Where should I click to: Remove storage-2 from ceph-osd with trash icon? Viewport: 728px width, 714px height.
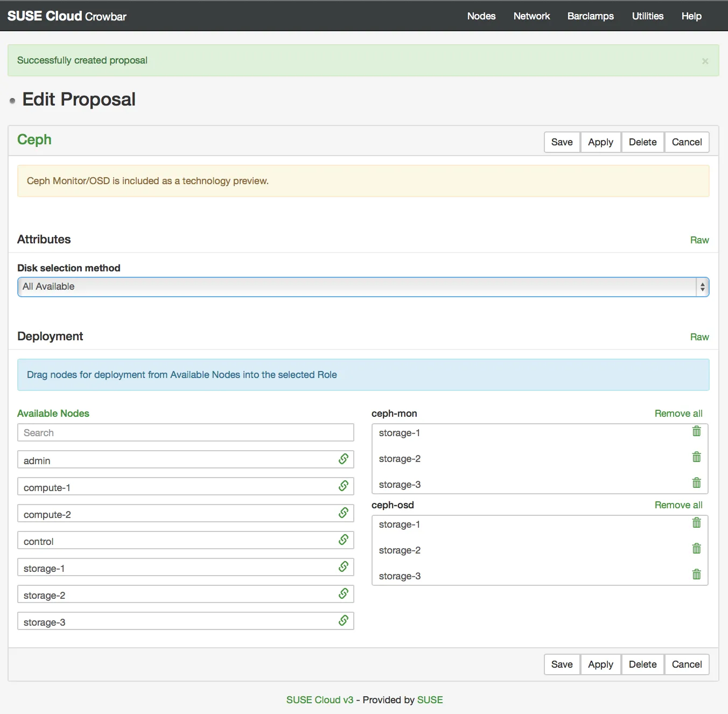[696, 549]
